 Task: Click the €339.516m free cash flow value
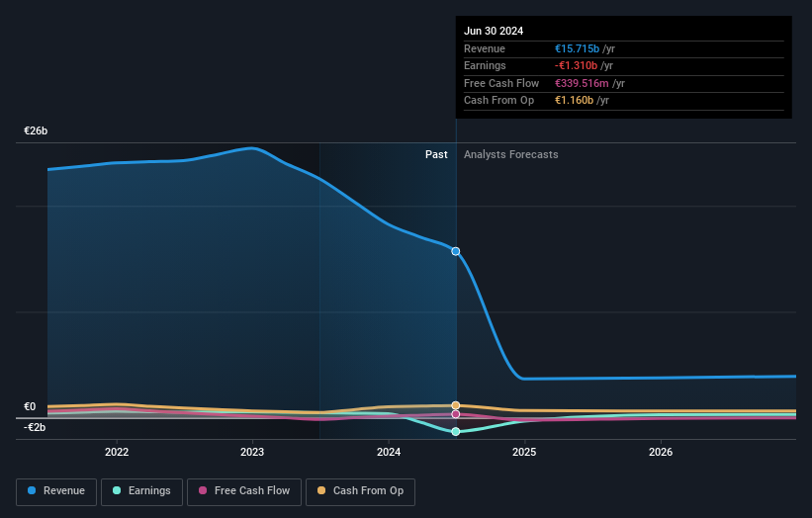(x=582, y=83)
